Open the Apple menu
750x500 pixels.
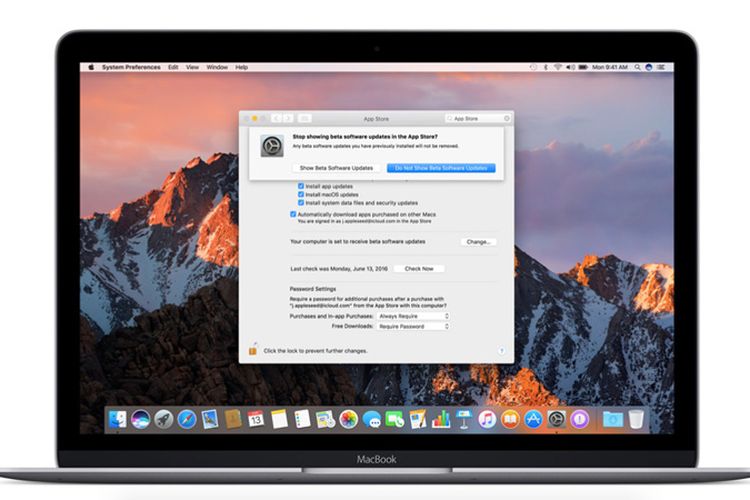[91, 67]
